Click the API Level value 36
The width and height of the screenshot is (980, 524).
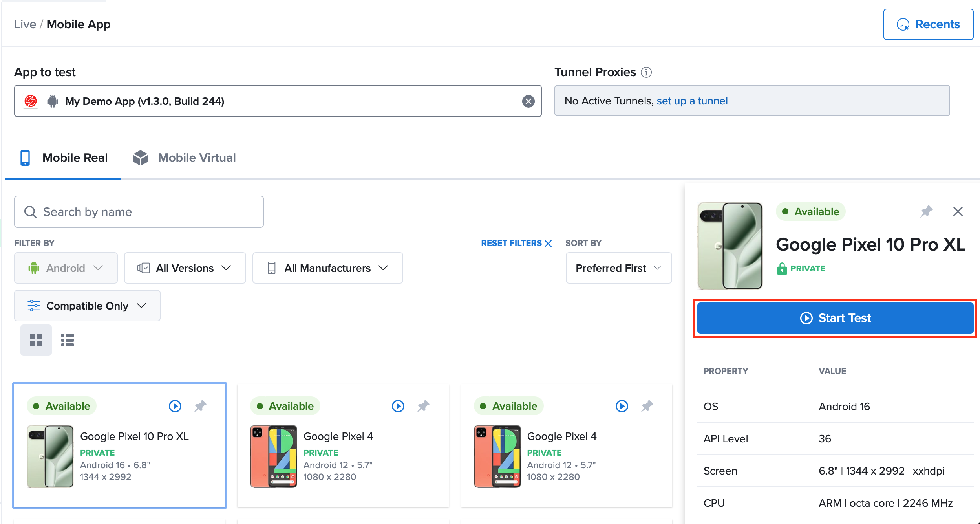pyautogui.click(x=825, y=439)
